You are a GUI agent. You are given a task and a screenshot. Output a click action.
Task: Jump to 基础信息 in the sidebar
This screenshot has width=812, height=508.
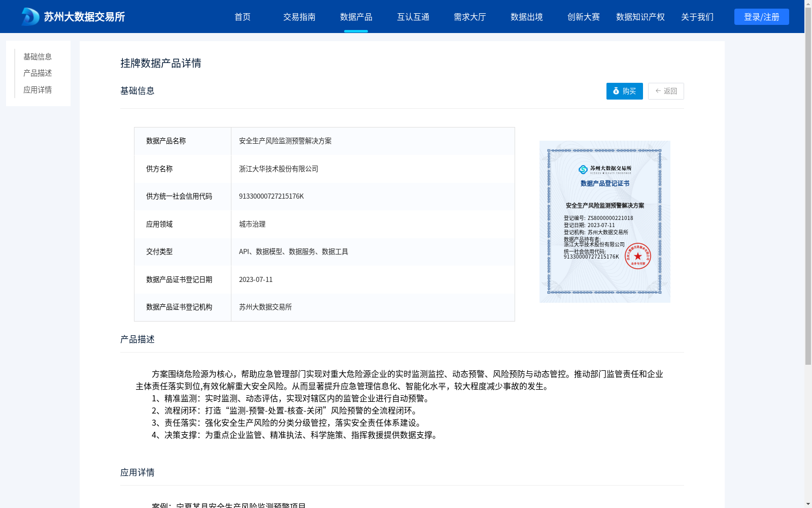(x=38, y=56)
